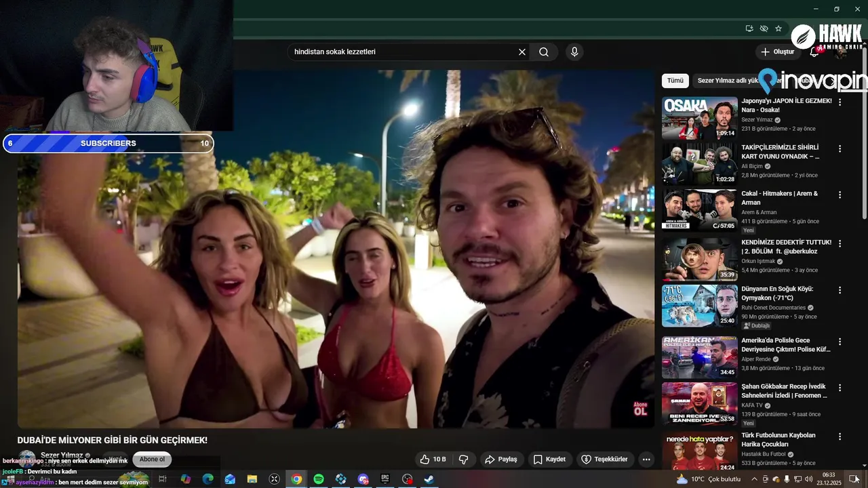Subscribe with the Abone ol button
868x488 pixels.
click(152, 460)
